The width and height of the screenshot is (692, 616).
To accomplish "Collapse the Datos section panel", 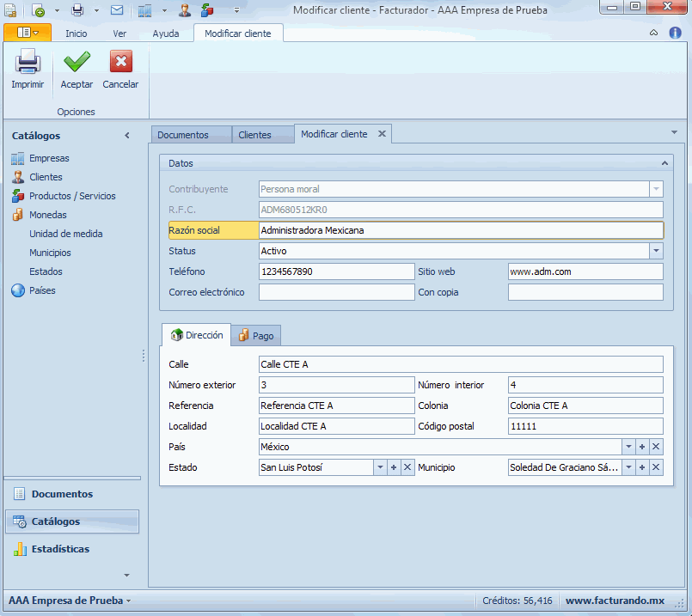I will (x=664, y=162).
